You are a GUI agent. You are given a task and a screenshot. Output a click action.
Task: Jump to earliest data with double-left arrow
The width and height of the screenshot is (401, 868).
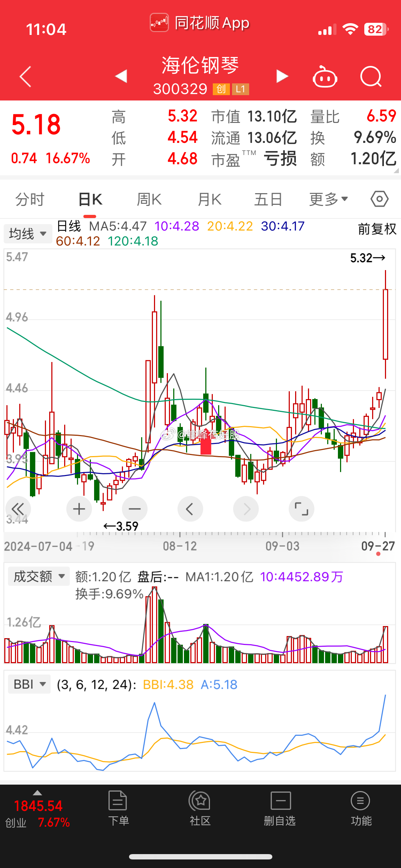tap(18, 509)
